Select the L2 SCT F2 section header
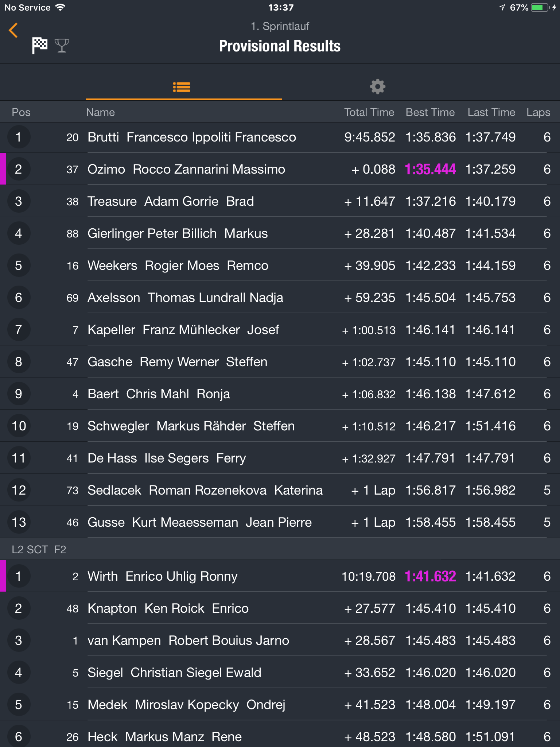Screen dimensions: 560x747 point(280,549)
